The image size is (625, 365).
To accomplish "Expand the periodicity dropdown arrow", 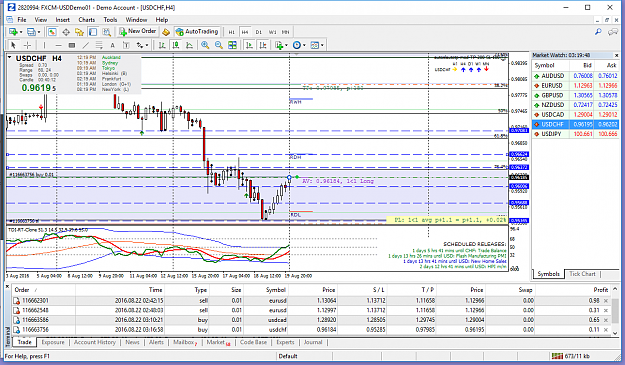I will [x=304, y=45].
